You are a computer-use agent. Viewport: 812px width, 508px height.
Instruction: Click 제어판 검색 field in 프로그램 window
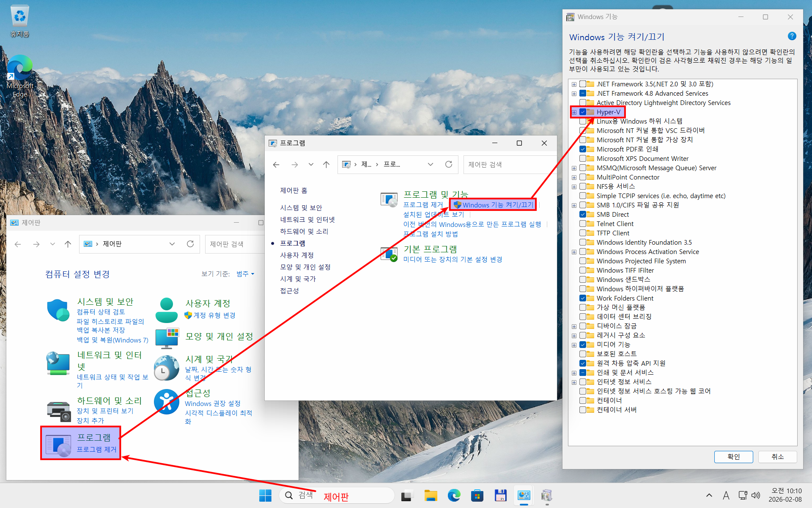pos(510,164)
